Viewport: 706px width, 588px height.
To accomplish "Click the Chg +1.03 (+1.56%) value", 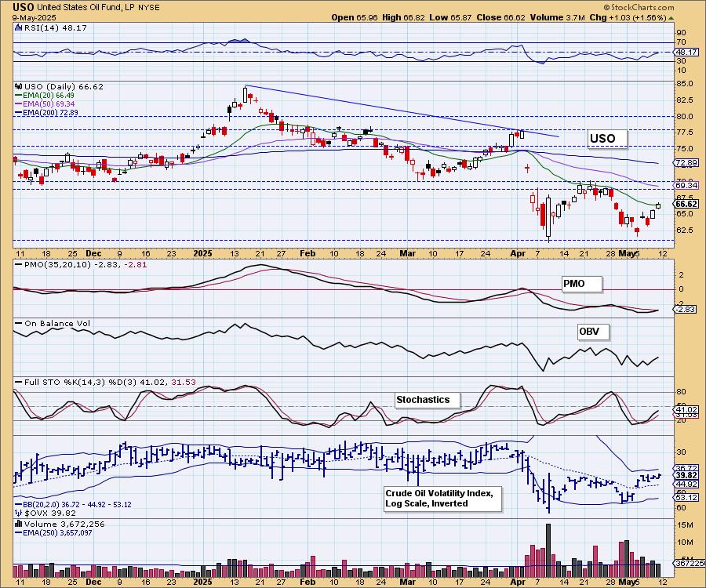I will (628, 17).
